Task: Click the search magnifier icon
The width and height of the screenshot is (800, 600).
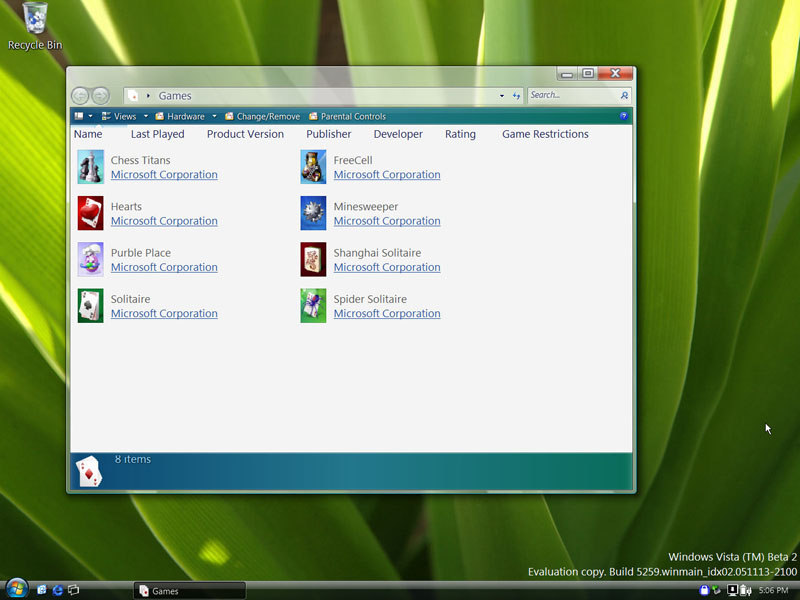Action: pos(624,95)
